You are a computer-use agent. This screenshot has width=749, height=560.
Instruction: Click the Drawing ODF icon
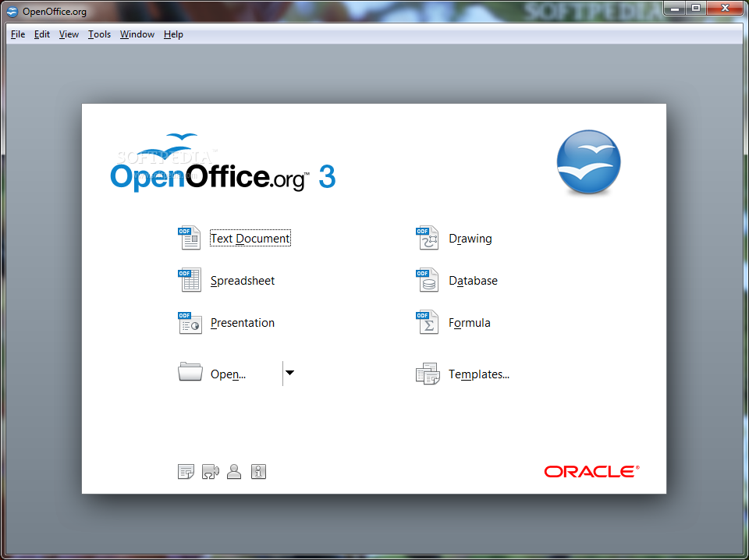coord(428,238)
